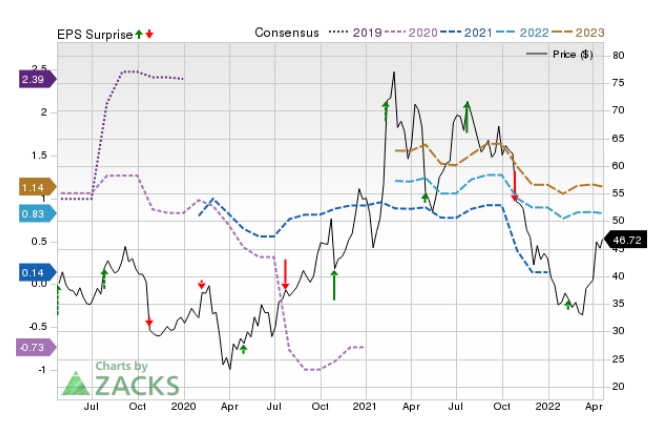Viewport: 655px width, 432px height.
Task: Select the purple 2.39 value tag
Action: tap(37, 79)
